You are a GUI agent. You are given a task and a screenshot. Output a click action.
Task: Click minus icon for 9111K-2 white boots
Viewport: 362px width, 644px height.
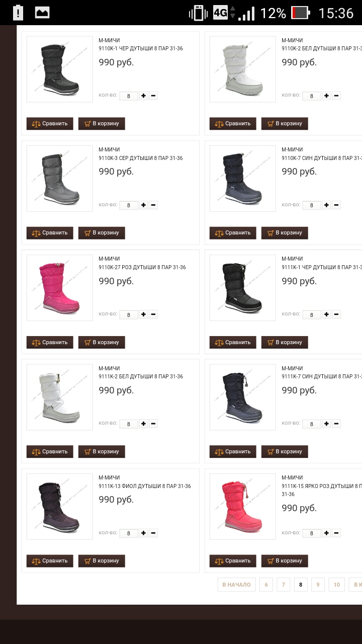(x=153, y=424)
